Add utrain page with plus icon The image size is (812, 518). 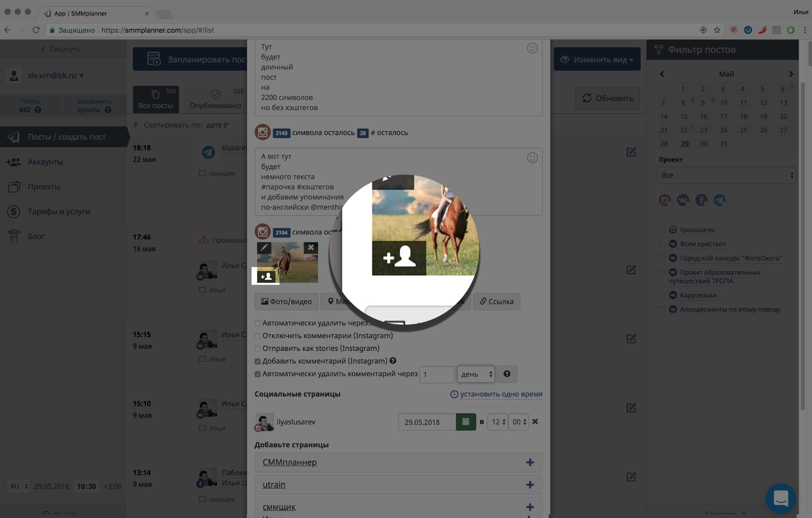point(530,485)
